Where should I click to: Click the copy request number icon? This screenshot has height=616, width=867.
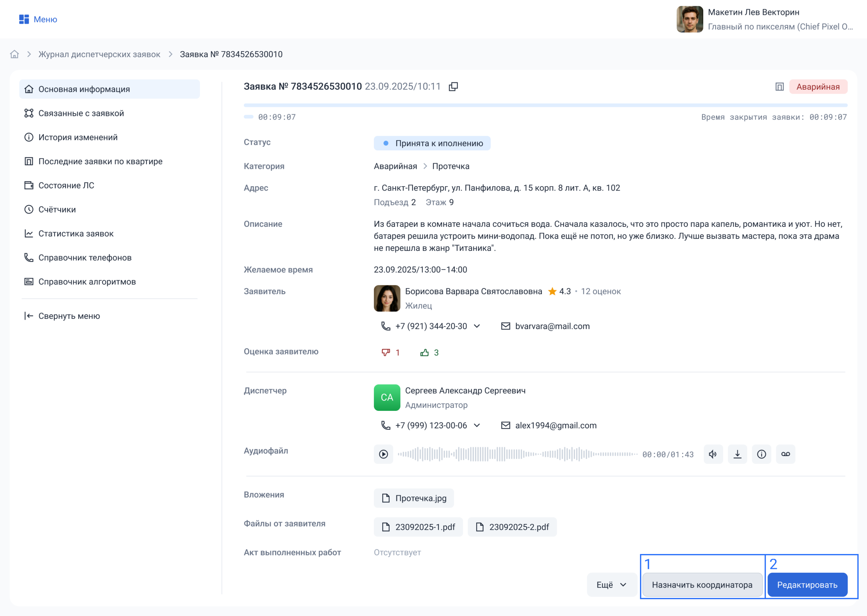coord(453,87)
